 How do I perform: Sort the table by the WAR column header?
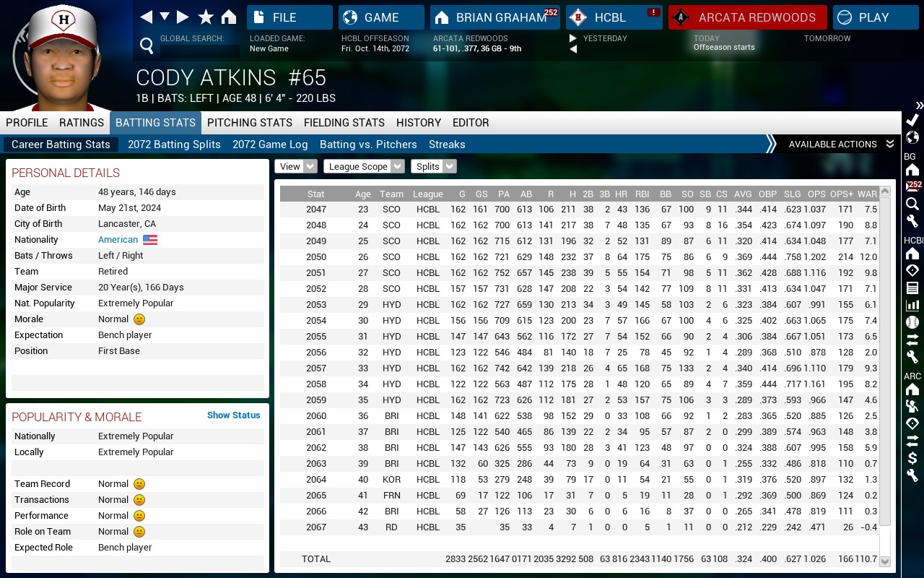click(x=867, y=194)
